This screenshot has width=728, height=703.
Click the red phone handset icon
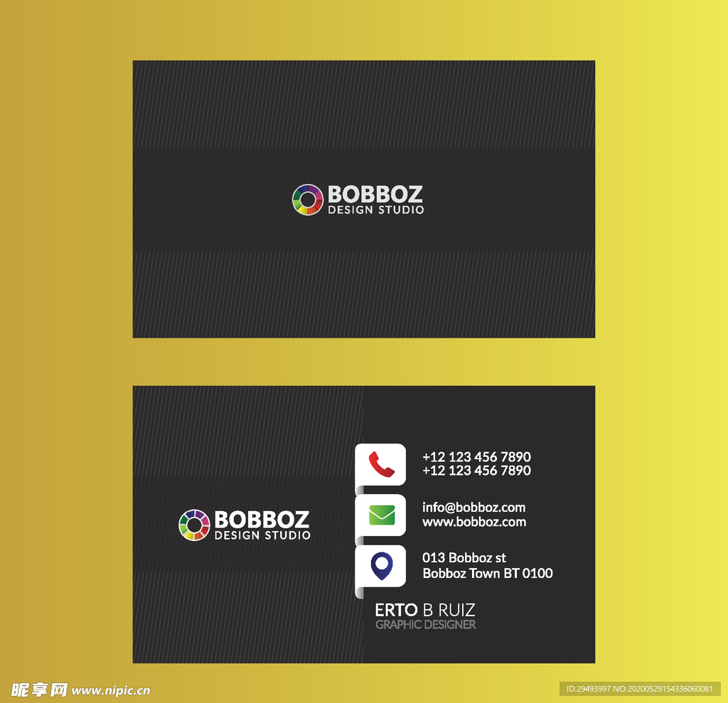[381, 464]
